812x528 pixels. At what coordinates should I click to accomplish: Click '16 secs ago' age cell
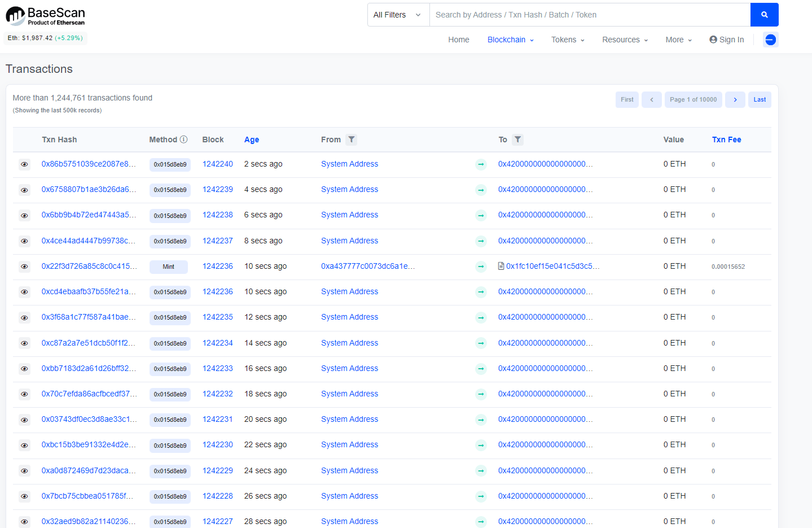tap(265, 368)
